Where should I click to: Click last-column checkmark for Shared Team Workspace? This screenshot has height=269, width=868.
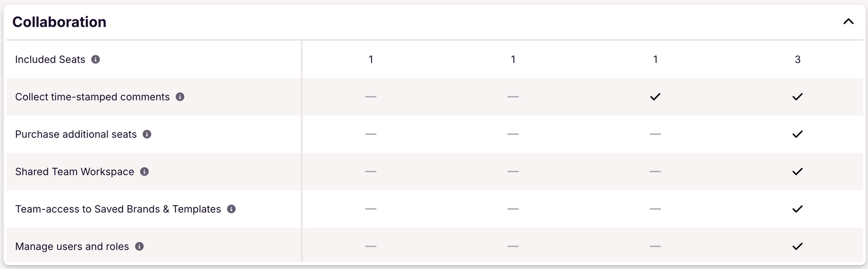point(798,172)
